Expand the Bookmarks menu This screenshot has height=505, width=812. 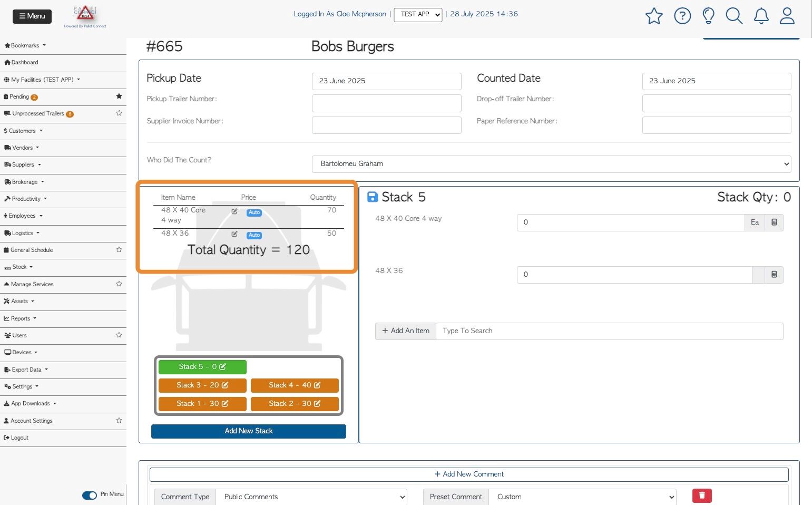coord(25,45)
